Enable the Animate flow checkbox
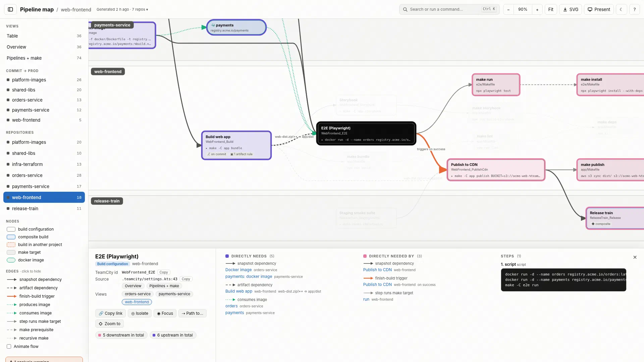The image size is (644, 362). (9, 347)
